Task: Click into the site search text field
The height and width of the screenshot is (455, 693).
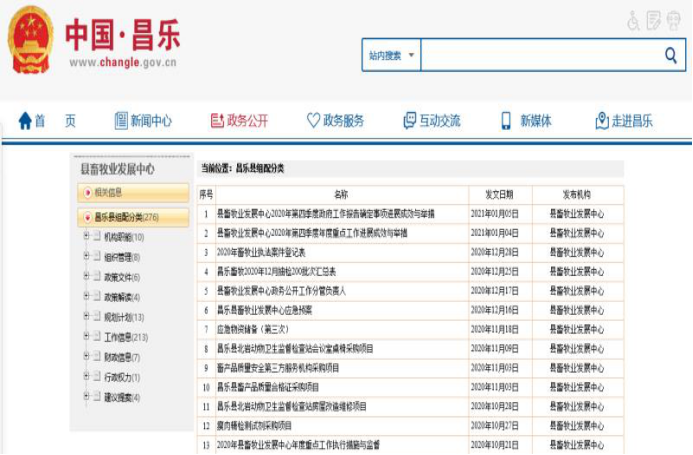Action: pos(538,56)
